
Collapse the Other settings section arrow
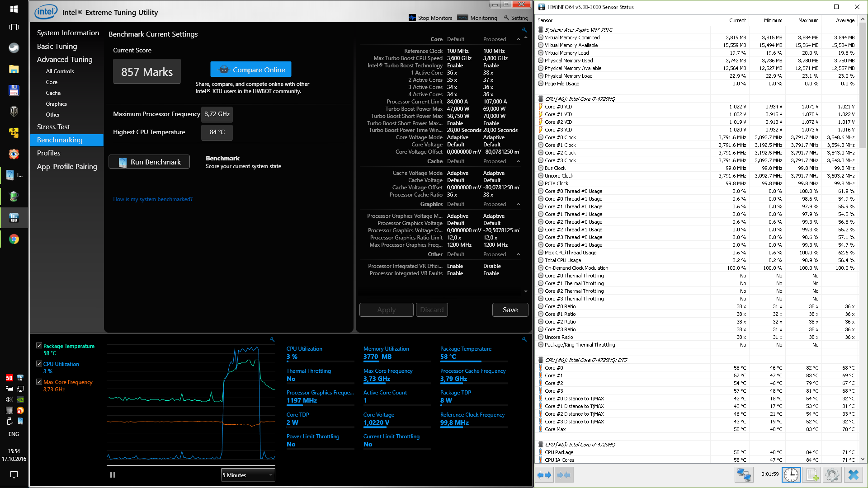point(518,254)
